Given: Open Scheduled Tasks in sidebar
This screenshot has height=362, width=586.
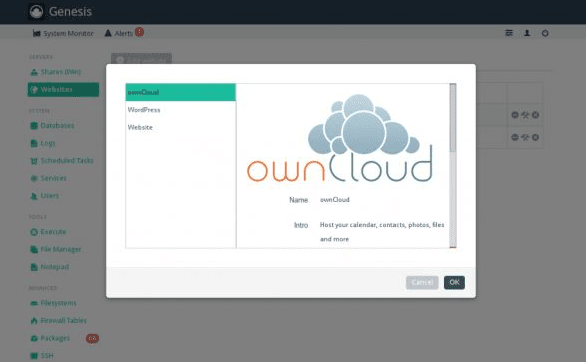Looking at the screenshot, I should point(62,161).
